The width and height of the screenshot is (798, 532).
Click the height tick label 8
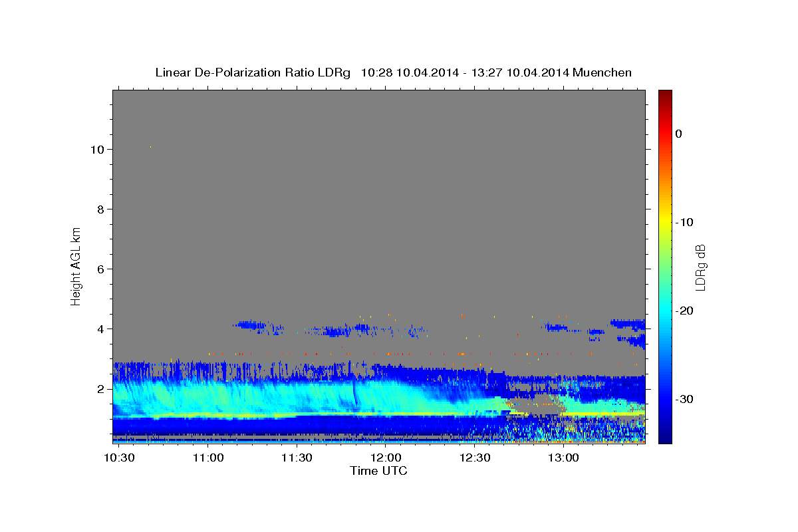coord(101,209)
